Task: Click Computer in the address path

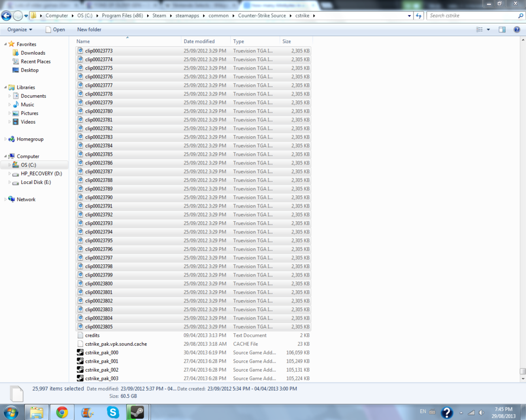Action: click(57, 15)
